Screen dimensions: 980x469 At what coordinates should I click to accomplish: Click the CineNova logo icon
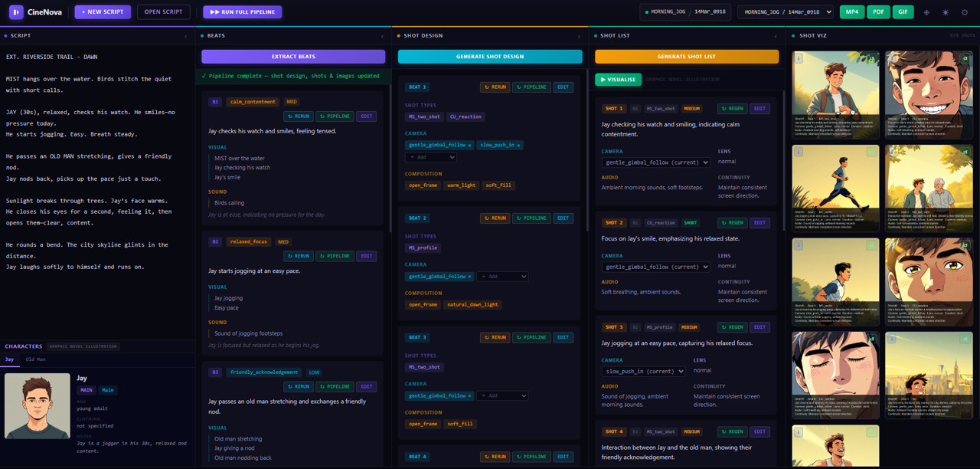point(16,12)
